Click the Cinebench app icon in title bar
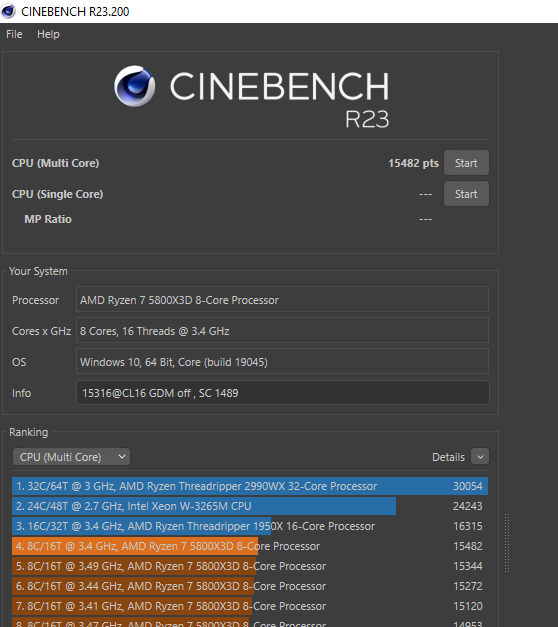The height and width of the screenshot is (627, 558). (x=8, y=11)
